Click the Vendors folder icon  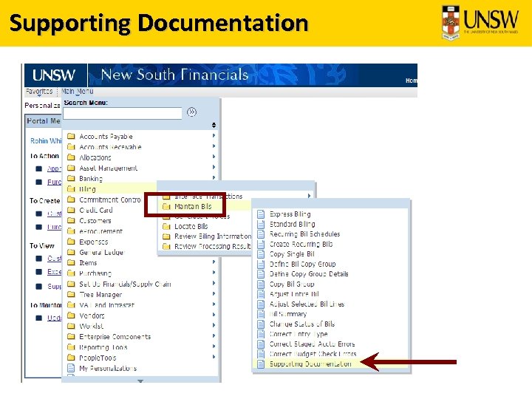click(71, 316)
